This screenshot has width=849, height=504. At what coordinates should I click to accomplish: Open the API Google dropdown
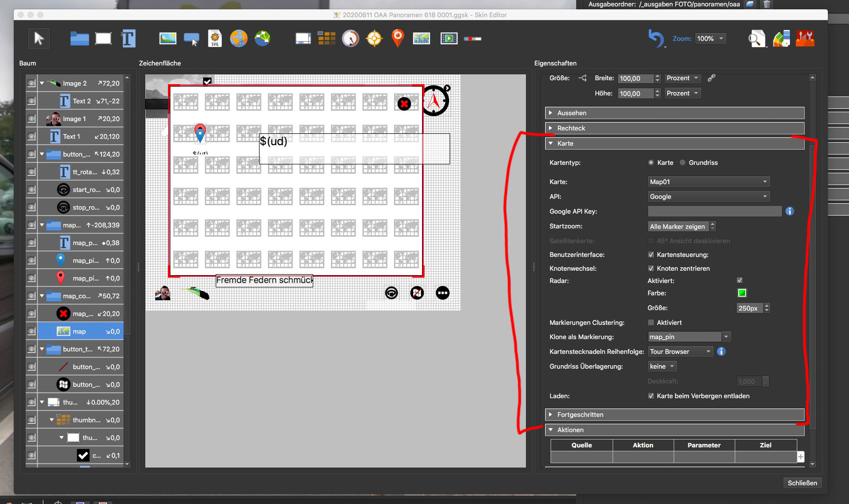709,196
